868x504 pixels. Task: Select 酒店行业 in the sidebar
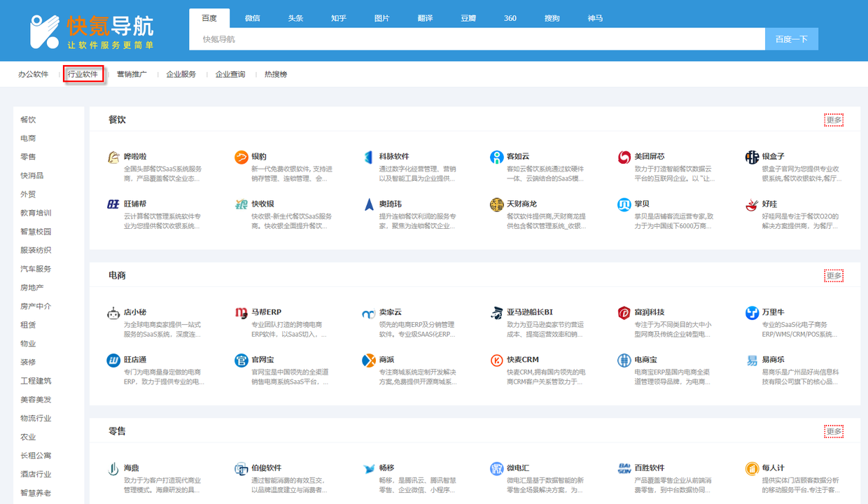coord(36,475)
